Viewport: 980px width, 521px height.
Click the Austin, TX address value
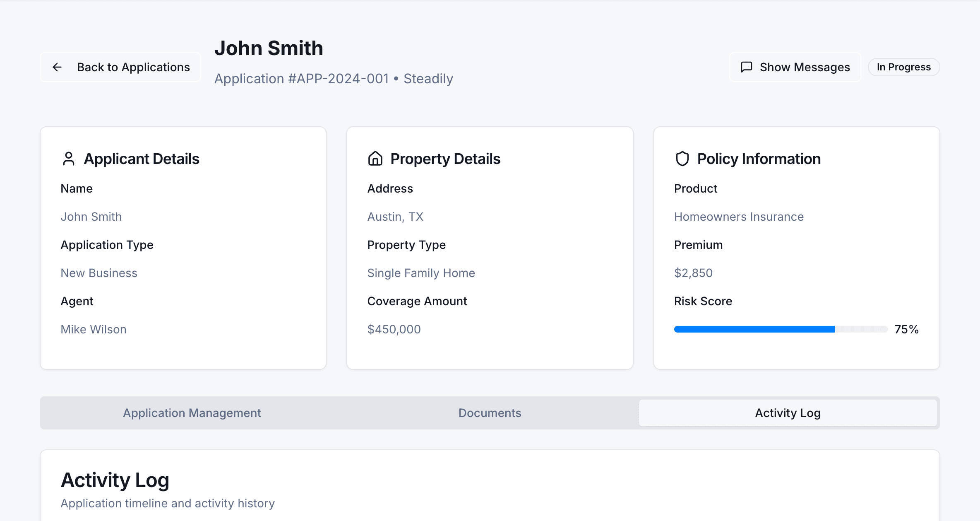tap(395, 217)
